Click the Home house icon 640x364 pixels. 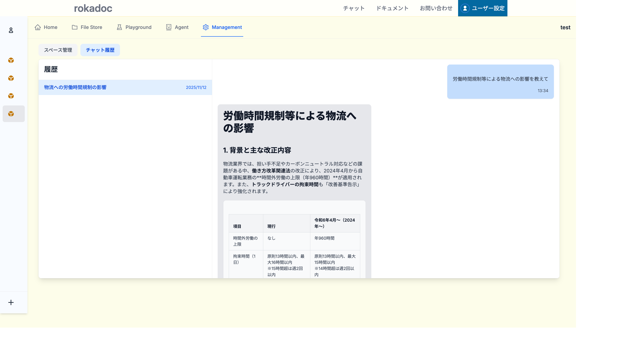click(x=38, y=27)
